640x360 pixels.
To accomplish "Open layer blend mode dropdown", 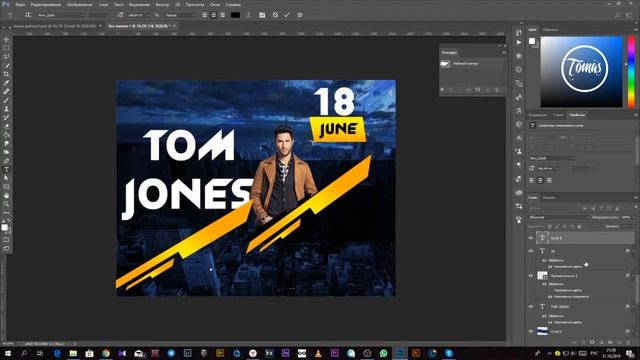I will coord(559,218).
